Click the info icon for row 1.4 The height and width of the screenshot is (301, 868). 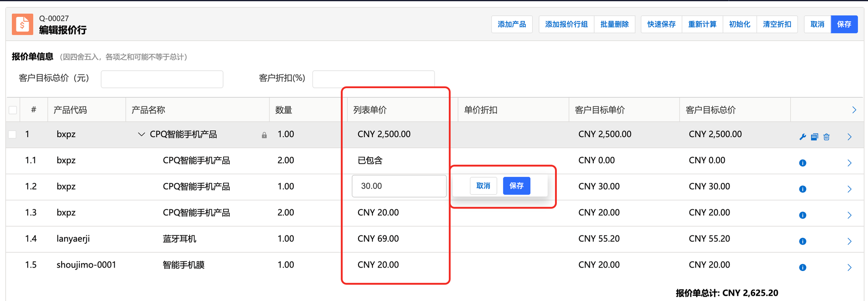(802, 241)
